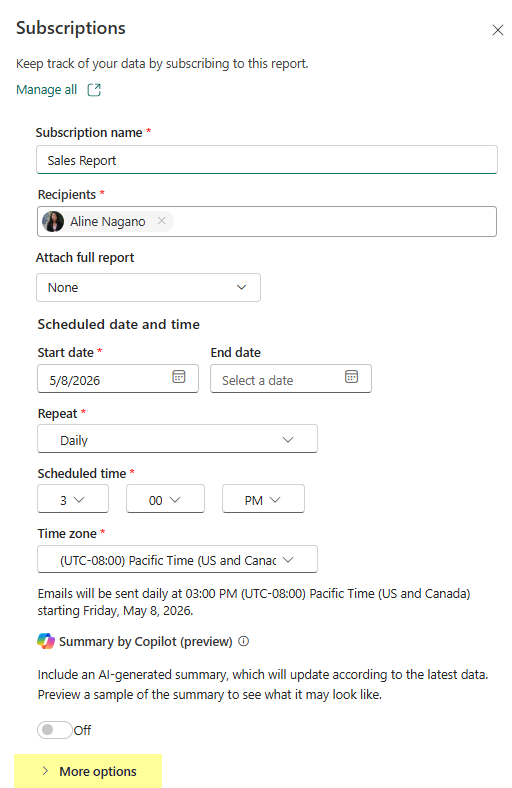The image size is (512, 788).
Task: Click the Subscription name text field
Action: coord(267,160)
